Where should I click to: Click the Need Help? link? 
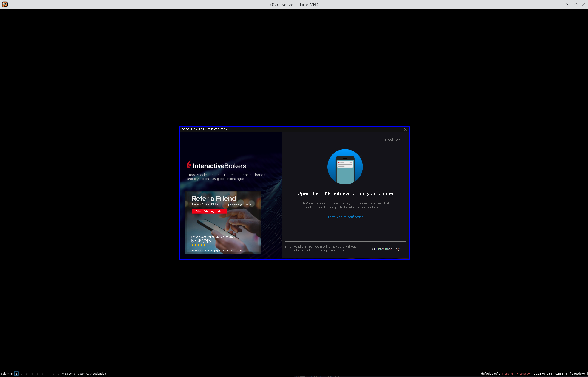click(393, 140)
